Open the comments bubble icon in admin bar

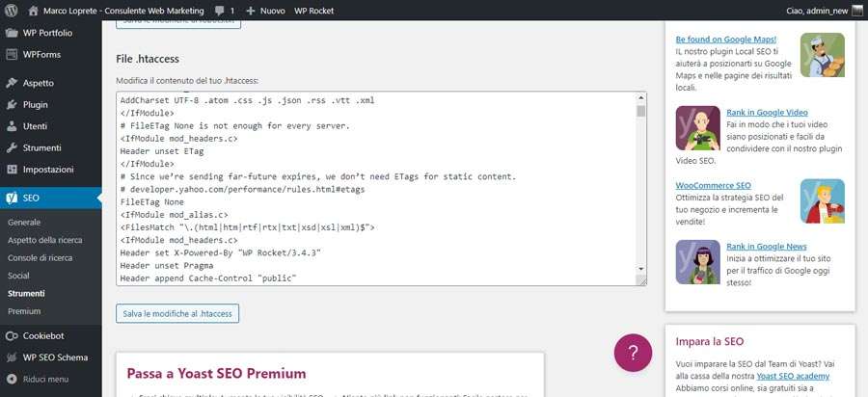point(219,11)
